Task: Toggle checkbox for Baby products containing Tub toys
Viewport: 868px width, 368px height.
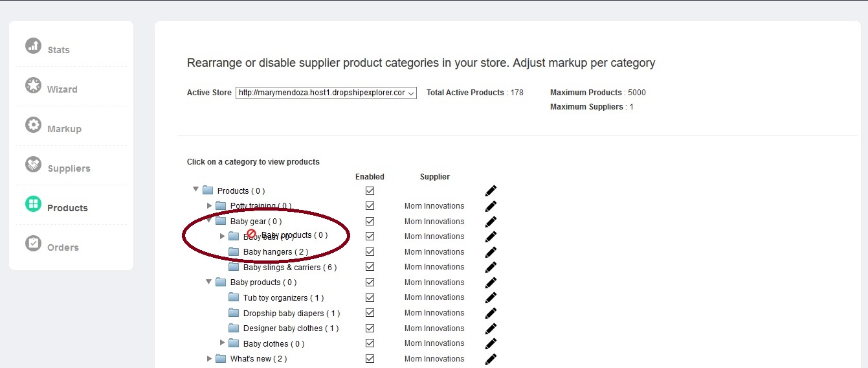Action: 370,282
